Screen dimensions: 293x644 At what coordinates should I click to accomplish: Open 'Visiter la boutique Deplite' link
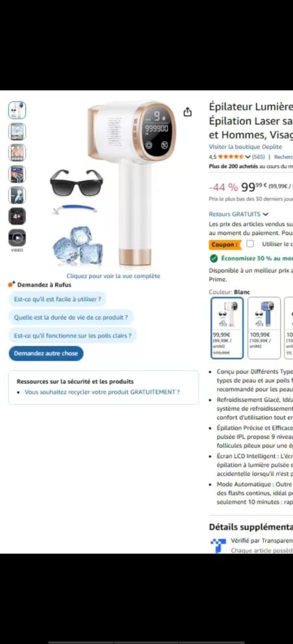coord(246,147)
